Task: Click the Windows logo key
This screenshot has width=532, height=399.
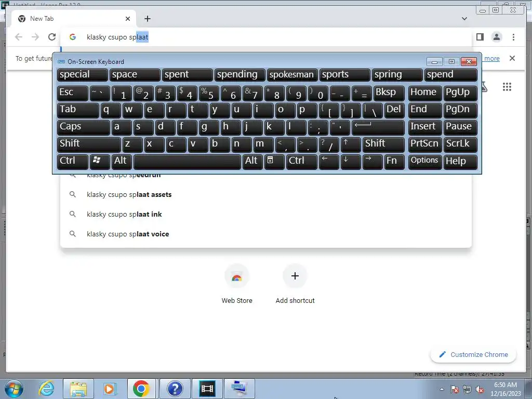Action: click(x=100, y=162)
